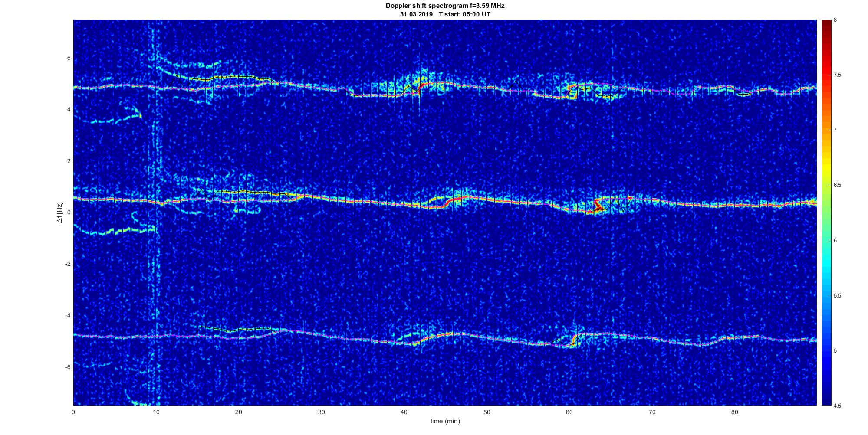Click x-axis tick label '30'
868x435 pixels.
(321, 412)
